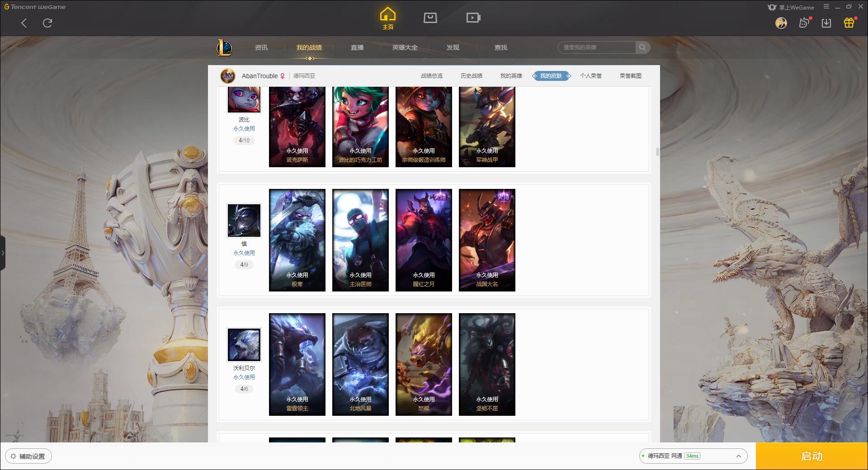
Task: Click the search magnifier button
Action: tap(642, 47)
